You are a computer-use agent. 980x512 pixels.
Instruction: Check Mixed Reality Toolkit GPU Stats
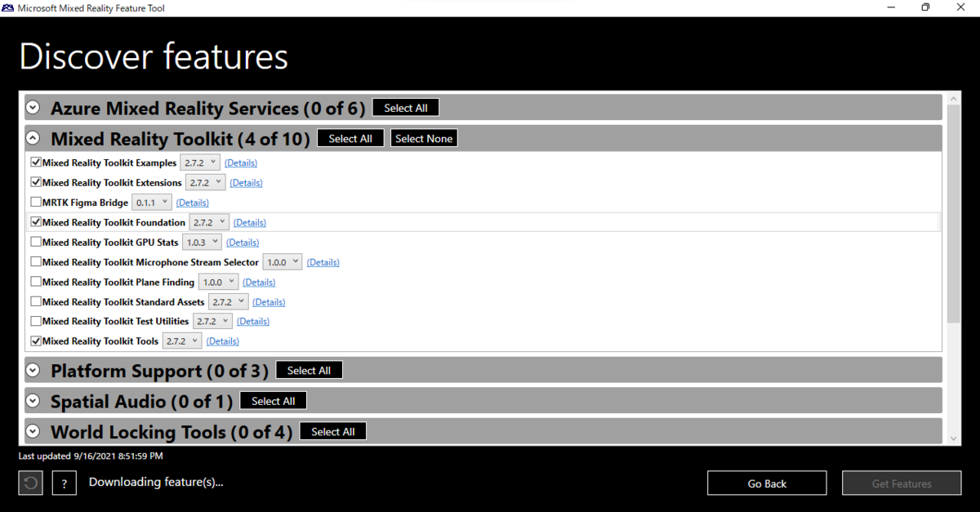pyautogui.click(x=36, y=242)
